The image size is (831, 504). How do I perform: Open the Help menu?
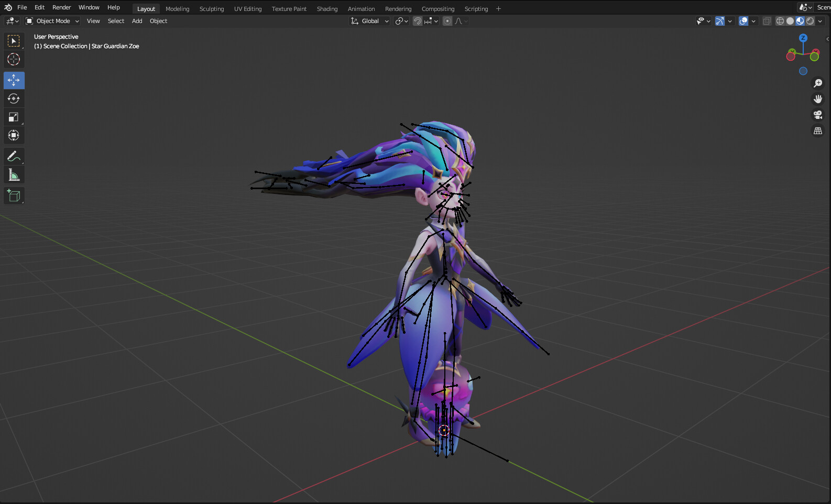click(113, 7)
